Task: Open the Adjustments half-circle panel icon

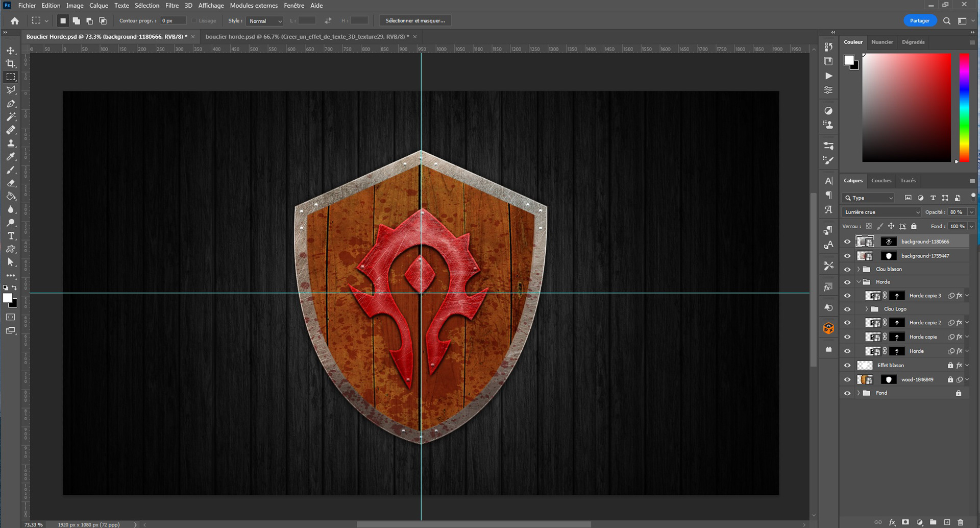Action: [828, 110]
